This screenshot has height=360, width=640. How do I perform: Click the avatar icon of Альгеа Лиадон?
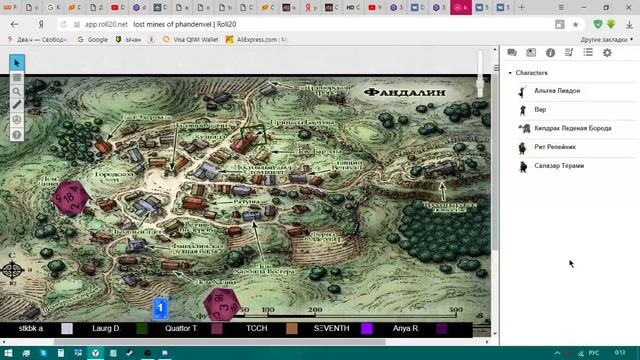[522, 91]
